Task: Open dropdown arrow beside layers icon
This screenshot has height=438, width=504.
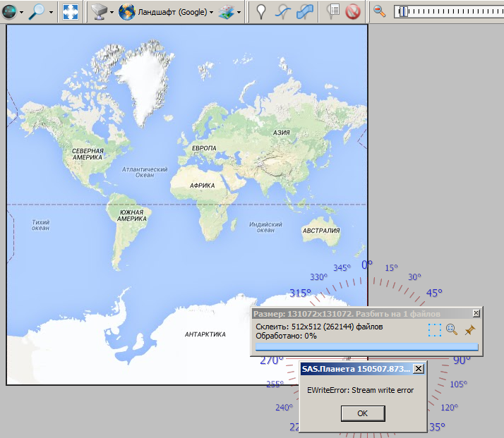Action: [240, 12]
